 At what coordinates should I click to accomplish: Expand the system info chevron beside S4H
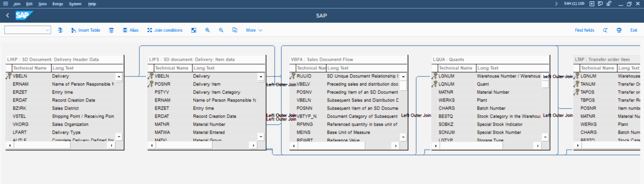[x=556, y=4]
